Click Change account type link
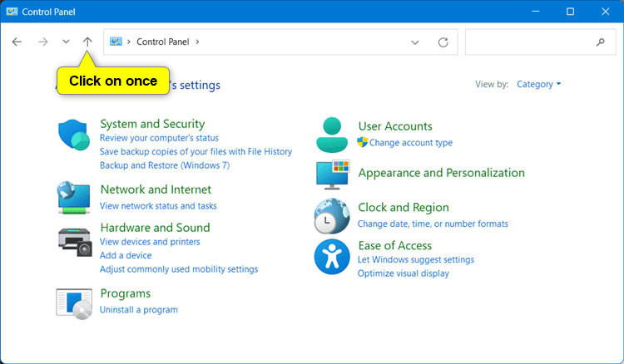624x364 pixels. [410, 143]
